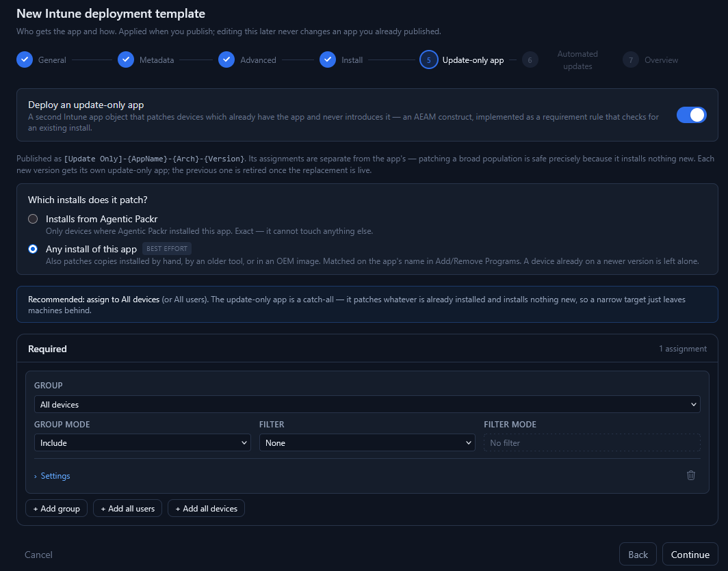Click the Cancel link
Screen dimensions: 728x571
(38, 555)
